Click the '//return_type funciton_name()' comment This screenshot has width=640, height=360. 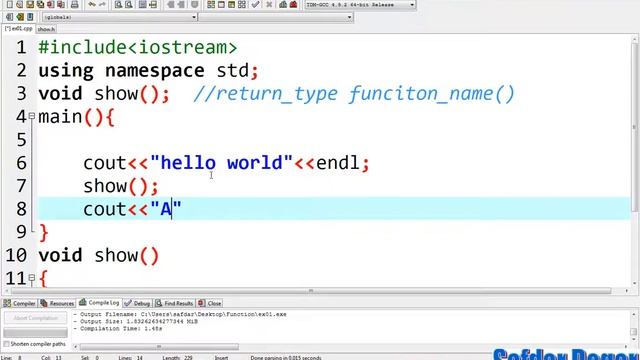click(354, 94)
